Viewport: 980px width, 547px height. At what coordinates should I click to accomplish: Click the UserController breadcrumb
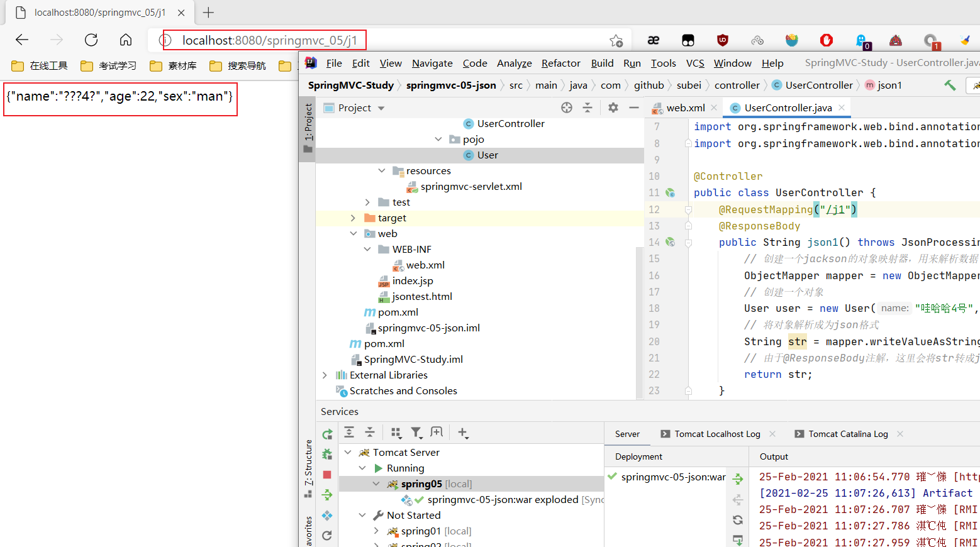(818, 85)
